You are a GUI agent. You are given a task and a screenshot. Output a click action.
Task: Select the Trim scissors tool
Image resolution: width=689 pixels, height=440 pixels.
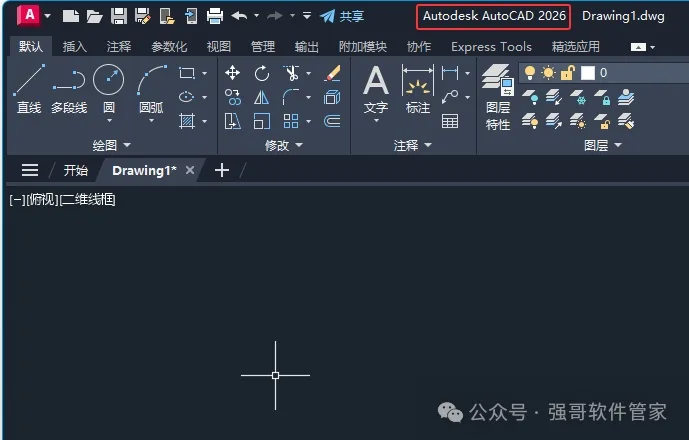point(291,73)
